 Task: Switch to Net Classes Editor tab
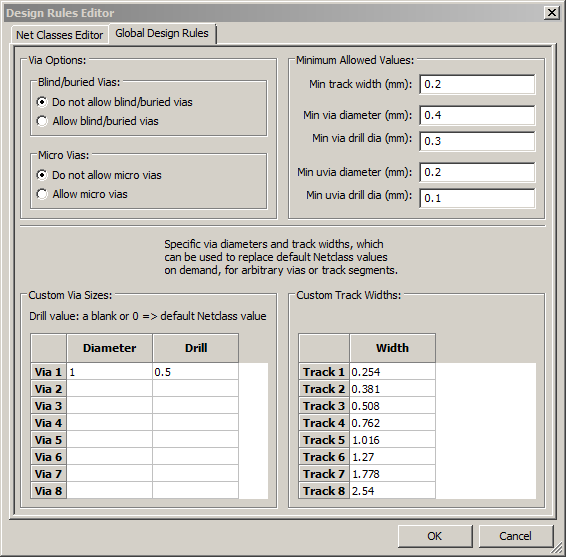[60, 35]
